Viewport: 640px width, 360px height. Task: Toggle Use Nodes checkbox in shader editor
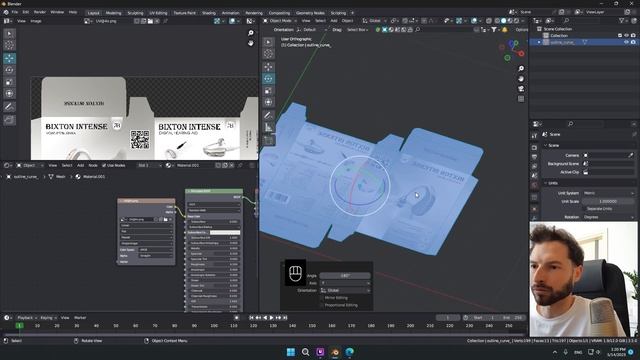pyautogui.click(x=104, y=165)
